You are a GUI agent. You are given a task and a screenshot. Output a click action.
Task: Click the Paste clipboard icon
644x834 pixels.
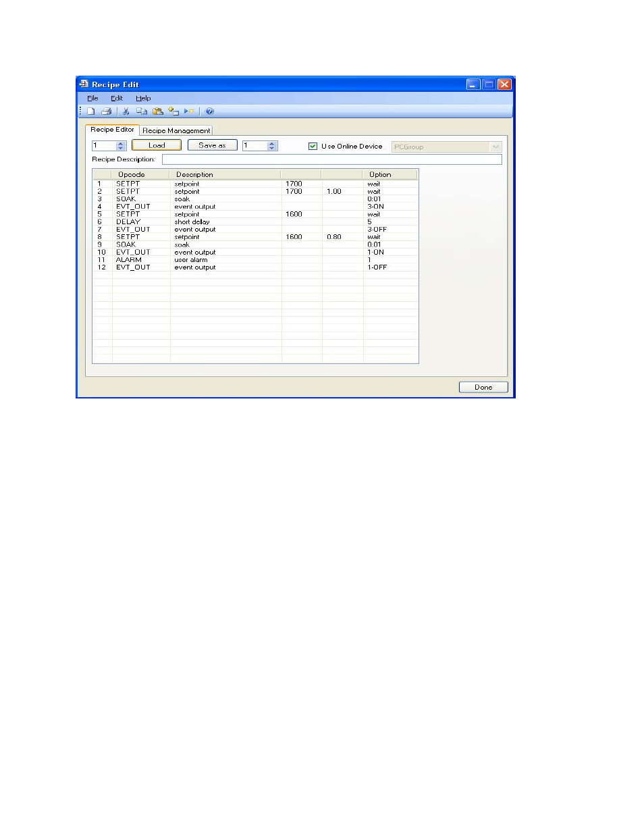[157, 111]
